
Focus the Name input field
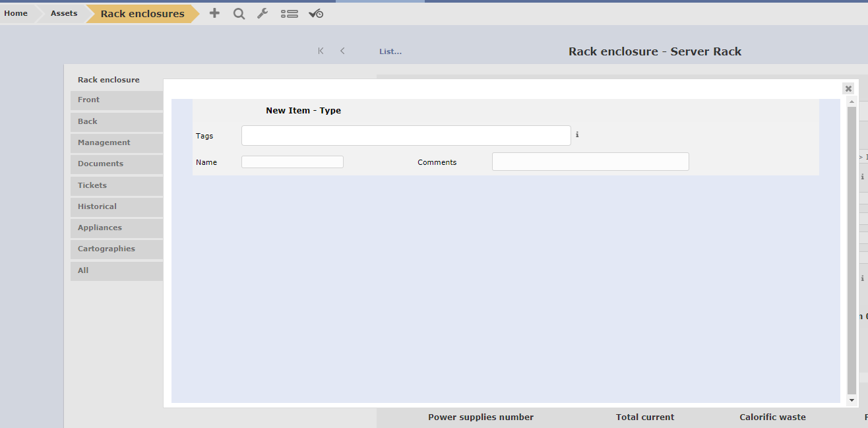click(292, 162)
